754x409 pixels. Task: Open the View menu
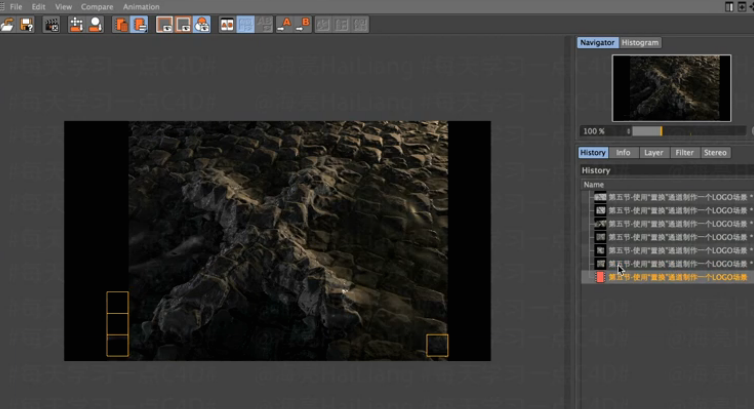(x=63, y=7)
